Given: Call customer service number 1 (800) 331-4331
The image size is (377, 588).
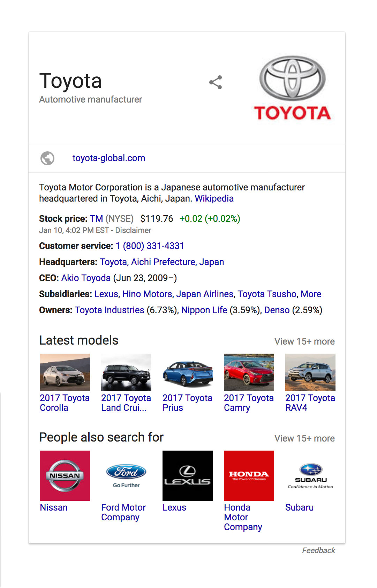Looking at the screenshot, I should click(x=150, y=246).
